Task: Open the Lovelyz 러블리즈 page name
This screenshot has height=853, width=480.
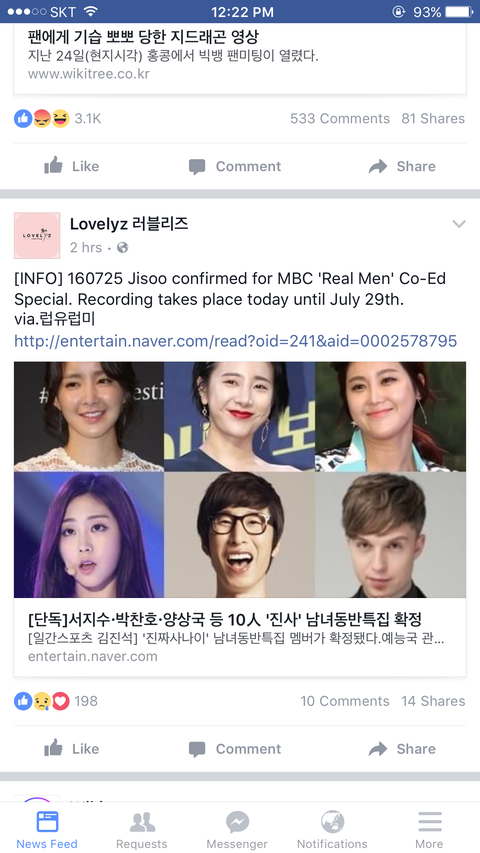Action: [129, 224]
